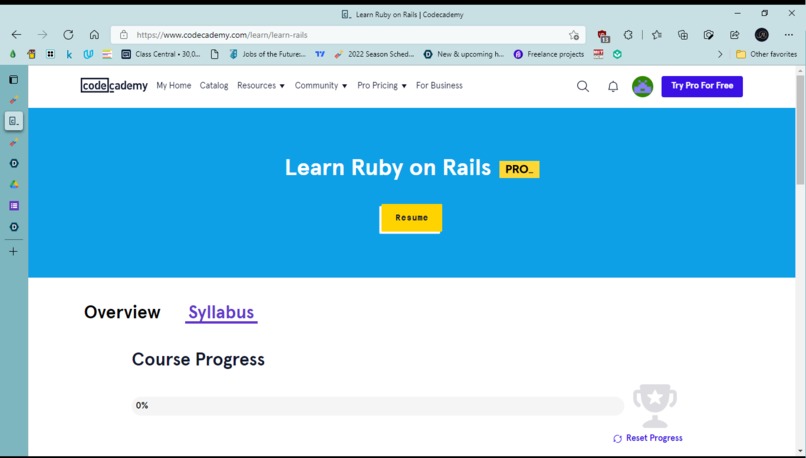The height and width of the screenshot is (458, 806).
Task: Open the tab actions menu icon atop the vertical tabs
Action: tap(14, 80)
